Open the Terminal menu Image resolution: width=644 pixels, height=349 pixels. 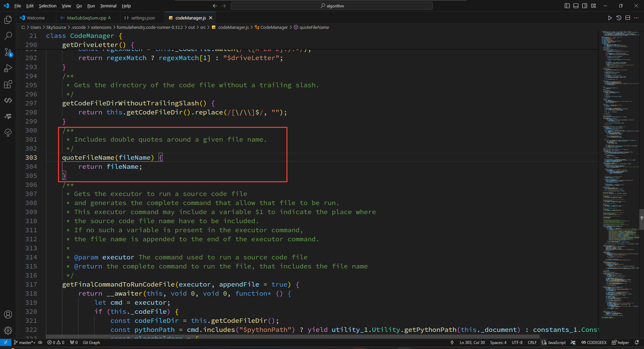(108, 6)
